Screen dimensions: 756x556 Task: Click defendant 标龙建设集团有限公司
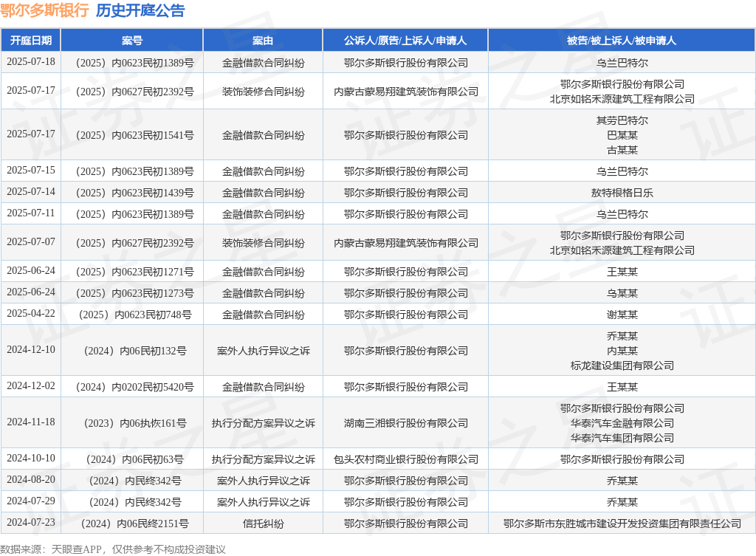[x=622, y=365]
